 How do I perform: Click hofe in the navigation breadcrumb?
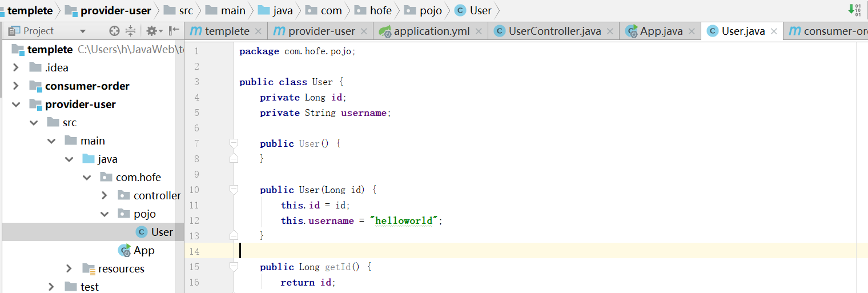coord(373,10)
